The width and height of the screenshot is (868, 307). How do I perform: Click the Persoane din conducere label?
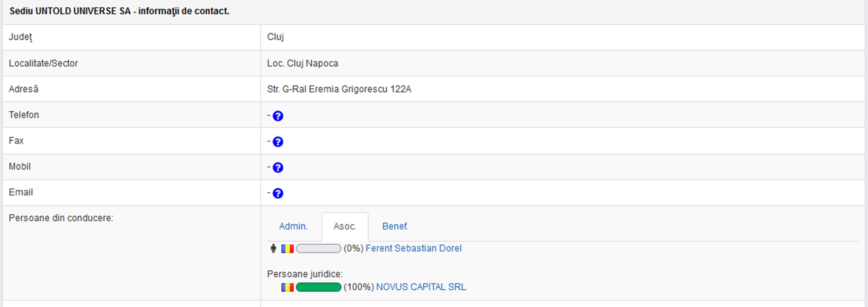point(61,218)
